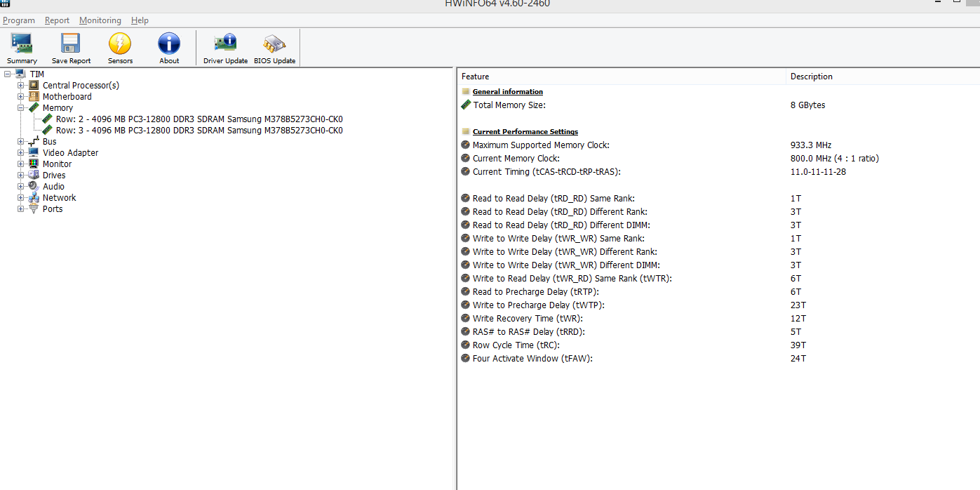Click the Audio tree icon

(34, 186)
